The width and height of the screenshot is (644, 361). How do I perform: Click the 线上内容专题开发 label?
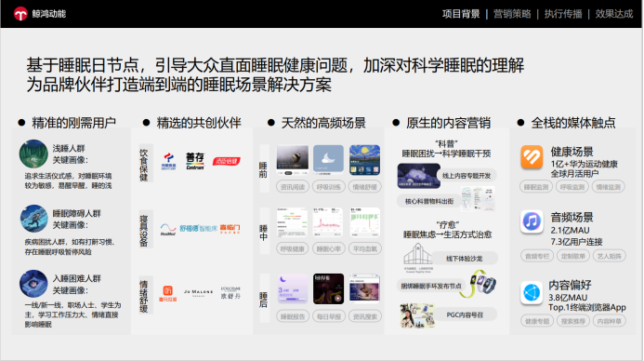(467, 176)
